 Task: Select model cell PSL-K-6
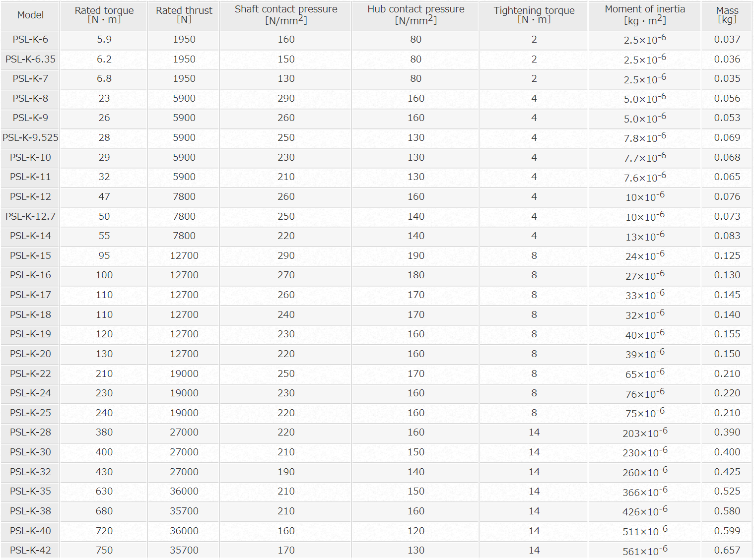(x=30, y=40)
